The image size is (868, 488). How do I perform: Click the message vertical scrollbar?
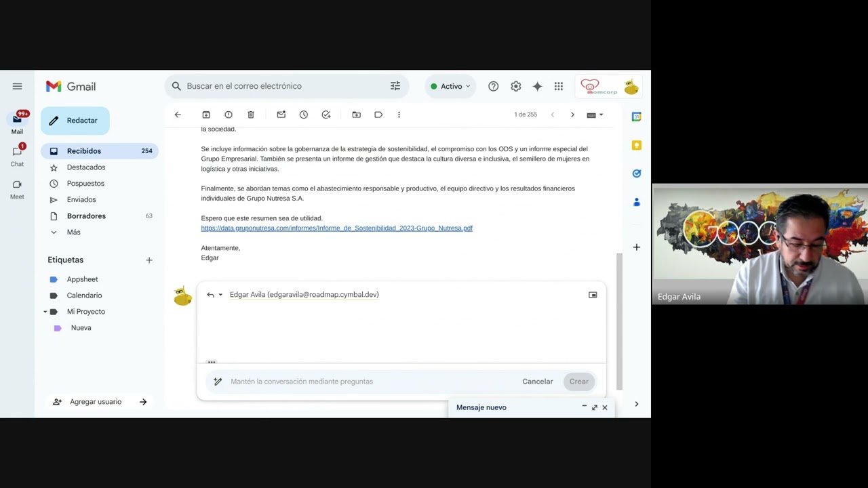click(619, 321)
